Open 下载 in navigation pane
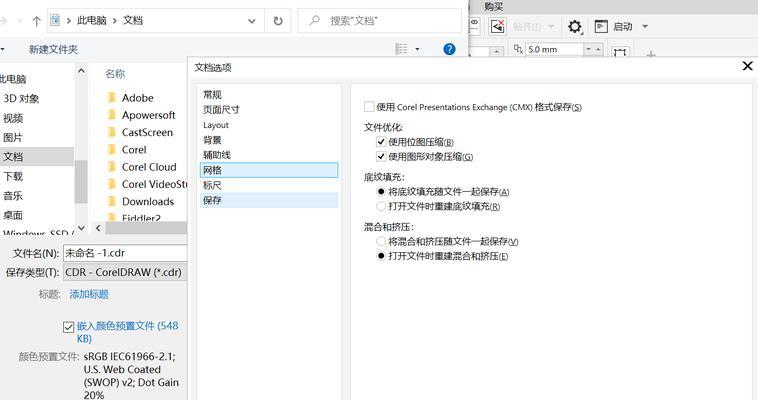 click(13, 176)
